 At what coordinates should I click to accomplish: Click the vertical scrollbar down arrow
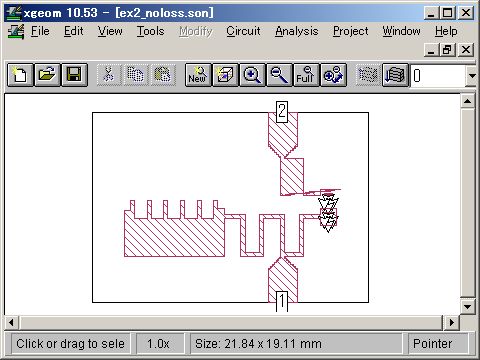tap(467, 307)
